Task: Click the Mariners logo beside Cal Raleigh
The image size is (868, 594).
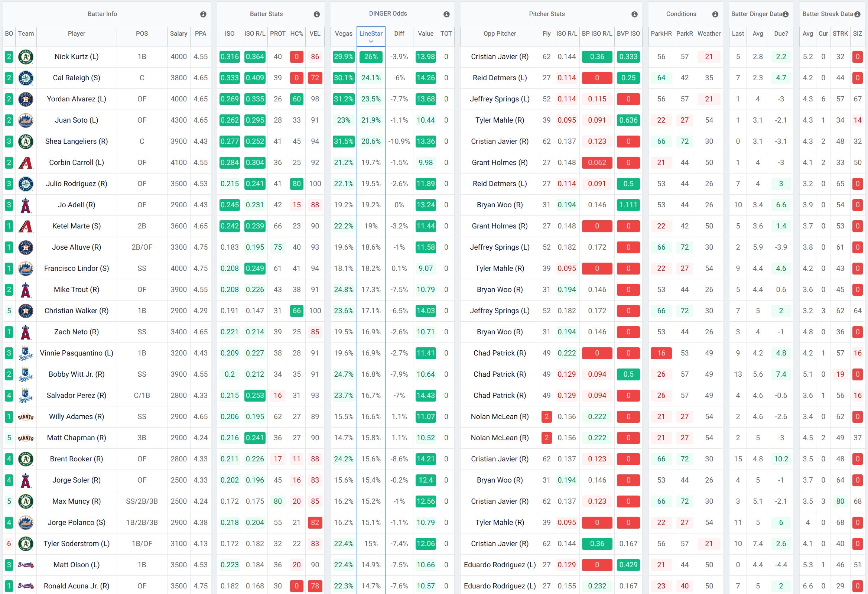Action: click(x=26, y=78)
